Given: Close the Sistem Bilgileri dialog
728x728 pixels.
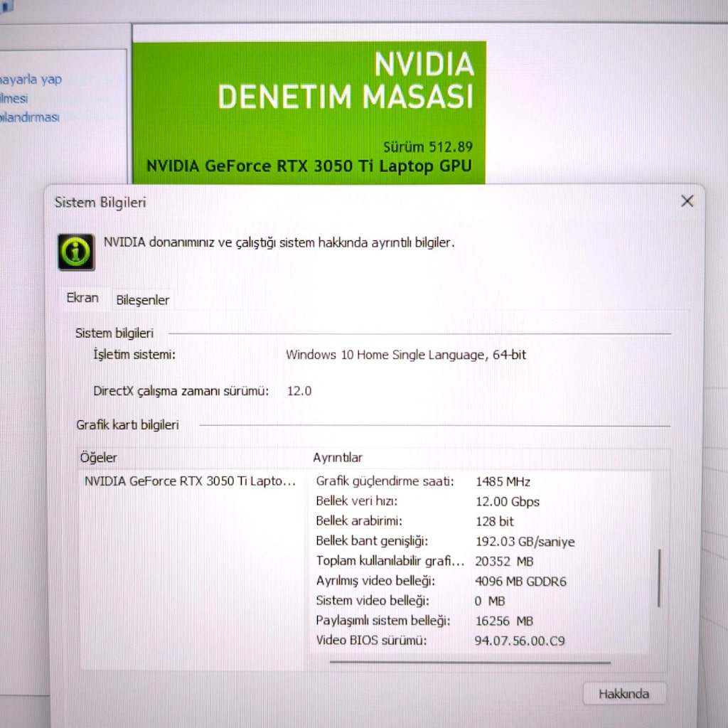Looking at the screenshot, I should point(687,201).
